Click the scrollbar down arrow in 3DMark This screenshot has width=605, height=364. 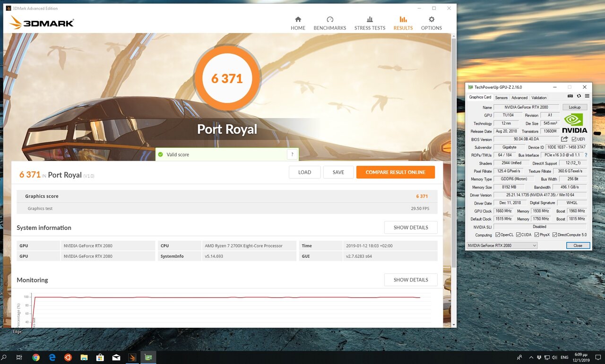tap(454, 325)
